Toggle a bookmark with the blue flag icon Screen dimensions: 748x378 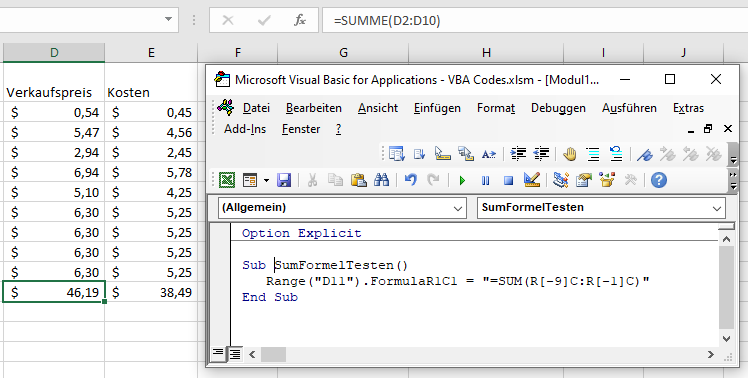click(644, 154)
